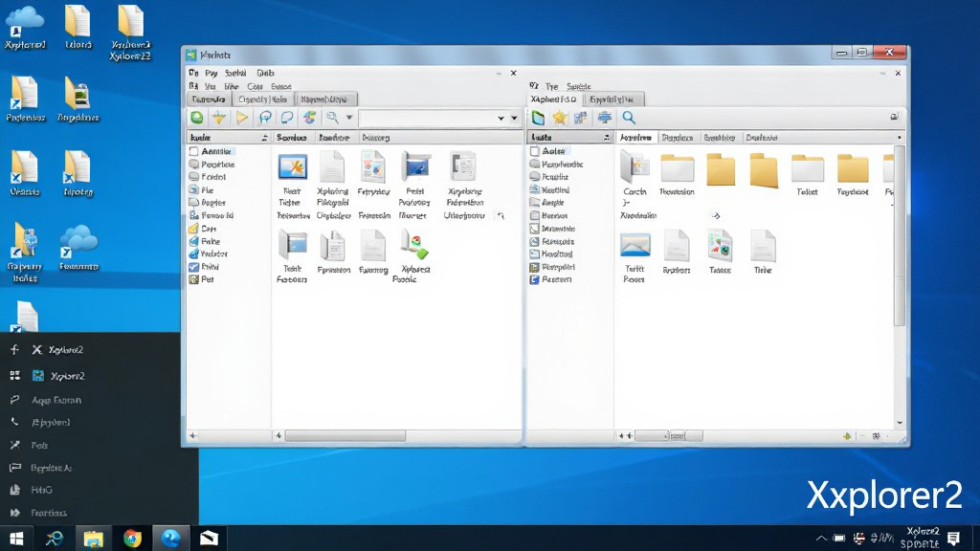Image resolution: width=980 pixels, height=551 pixels.
Task: Switch to the second tab in the right pane
Action: (x=612, y=99)
